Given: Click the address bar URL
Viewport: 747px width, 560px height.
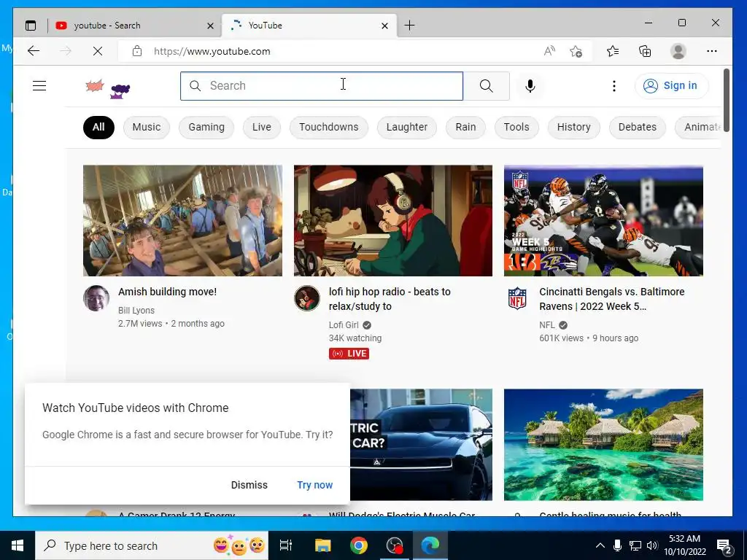Looking at the screenshot, I should point(212,52).
